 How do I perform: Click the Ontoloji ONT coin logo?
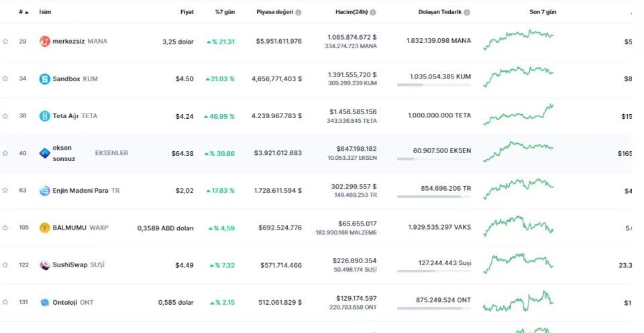[45, 302]
